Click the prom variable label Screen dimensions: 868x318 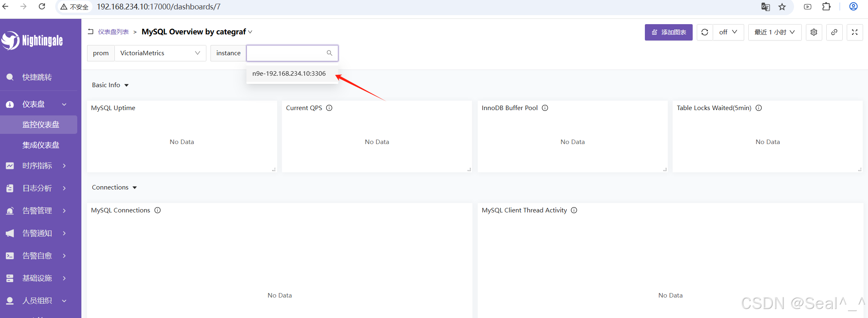tap(101, 53)
